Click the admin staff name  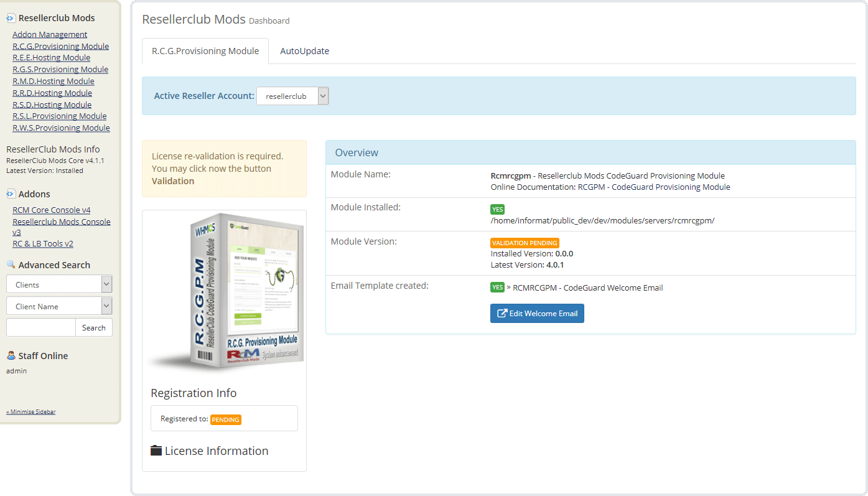coord(17,371)
